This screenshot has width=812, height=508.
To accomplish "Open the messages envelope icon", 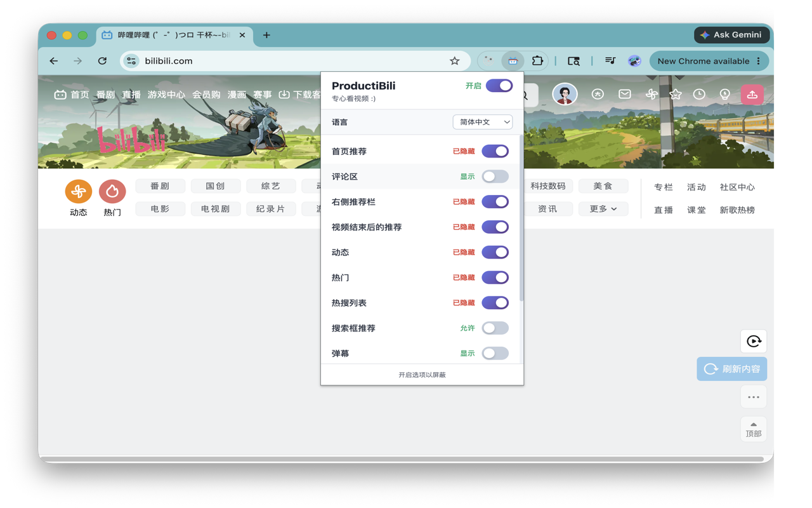I will coord(625,94).
